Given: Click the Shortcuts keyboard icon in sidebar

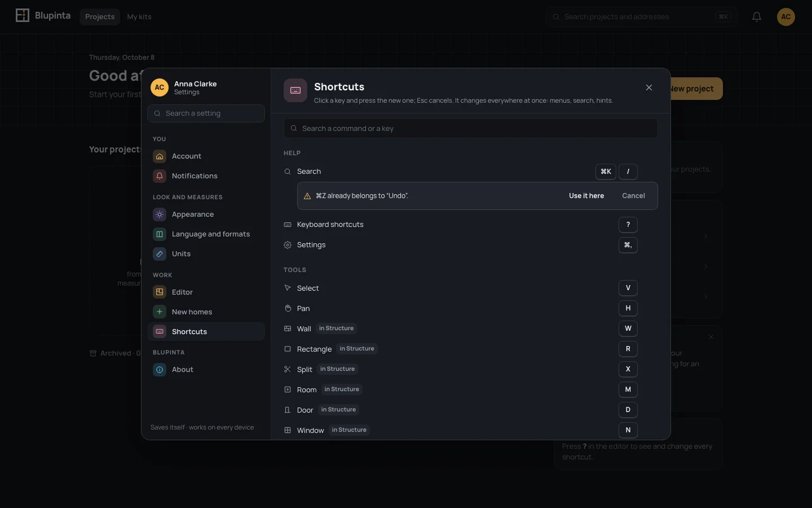Looking at the screenshot, I should [160, 332].
